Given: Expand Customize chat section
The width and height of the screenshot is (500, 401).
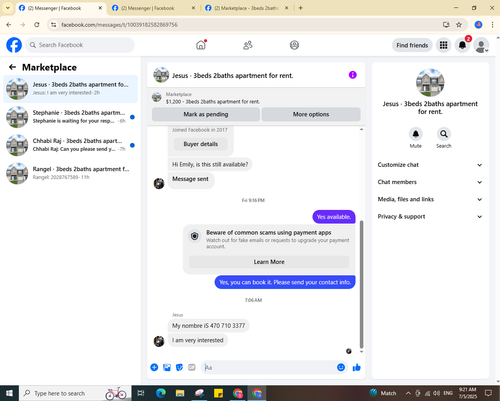Looking at the screenshot, I should [x=430, y=165].
